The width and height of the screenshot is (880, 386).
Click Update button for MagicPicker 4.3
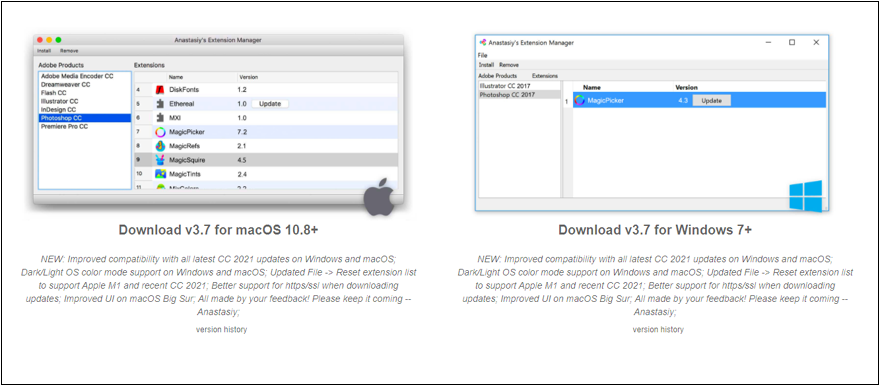pyautogui.click(x=711, y=100)
